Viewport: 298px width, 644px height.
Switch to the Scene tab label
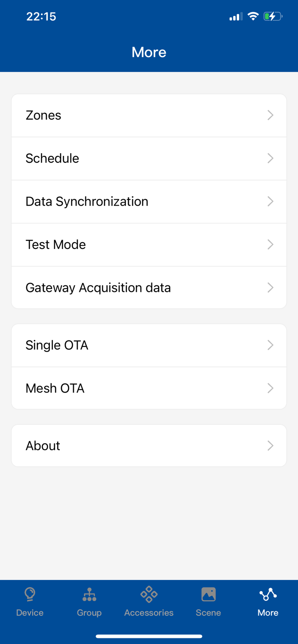[208, 613]
